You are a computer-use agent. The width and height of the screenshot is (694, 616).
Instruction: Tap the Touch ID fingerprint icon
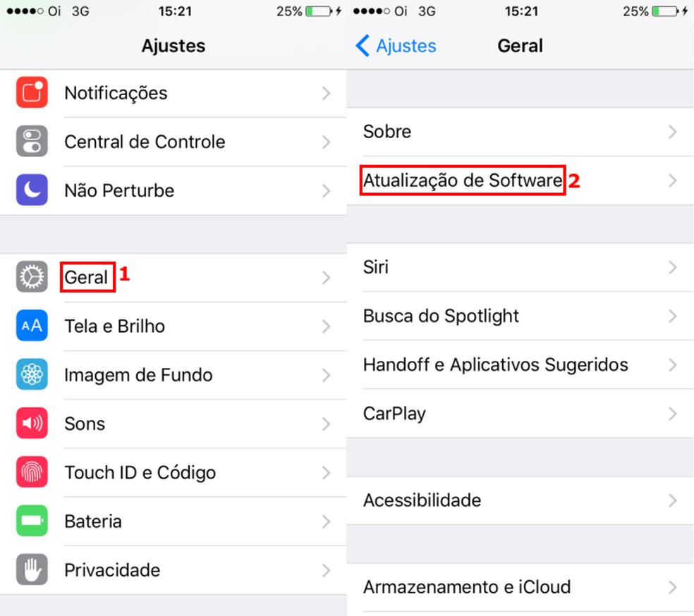[32, 472]
